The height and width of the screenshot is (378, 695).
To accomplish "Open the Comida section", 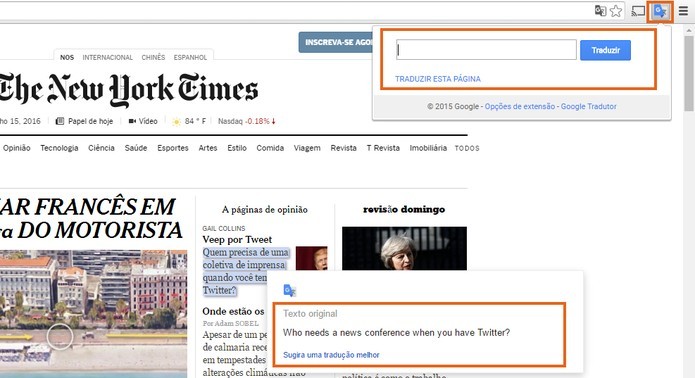I will pyautogui.click(x=270, y=148).
